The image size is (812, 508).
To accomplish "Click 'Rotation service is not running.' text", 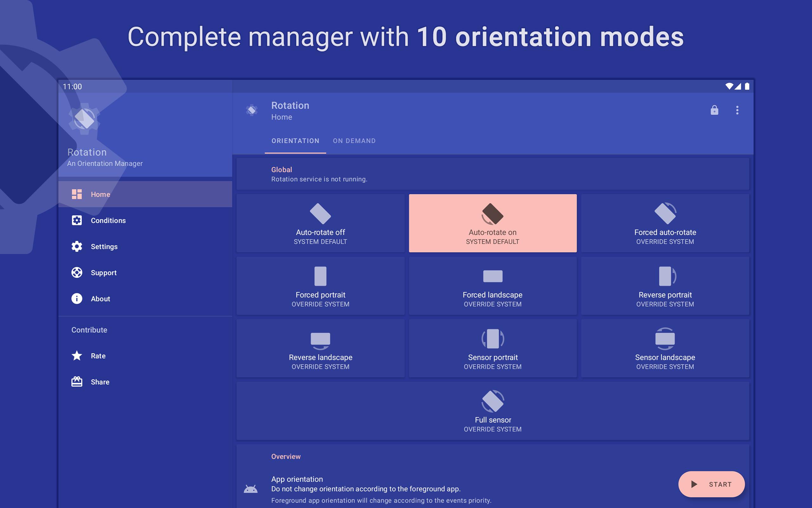I will 319,179.
